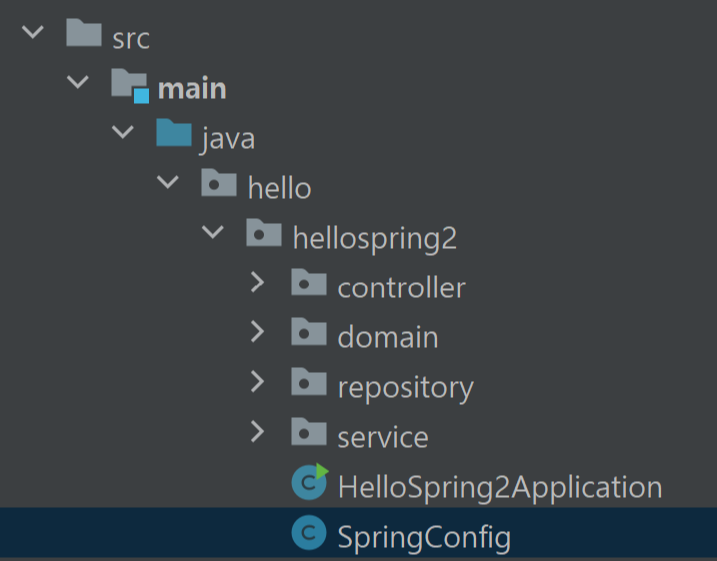Select the SpringConfig class name
The height and width of the screenshot is (561, 717).
(424, 538)
